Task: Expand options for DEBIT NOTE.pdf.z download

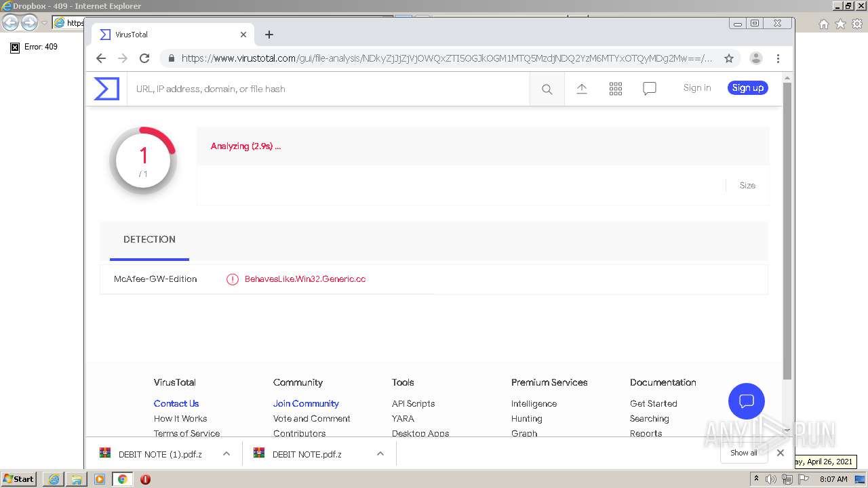Action: 380,454
